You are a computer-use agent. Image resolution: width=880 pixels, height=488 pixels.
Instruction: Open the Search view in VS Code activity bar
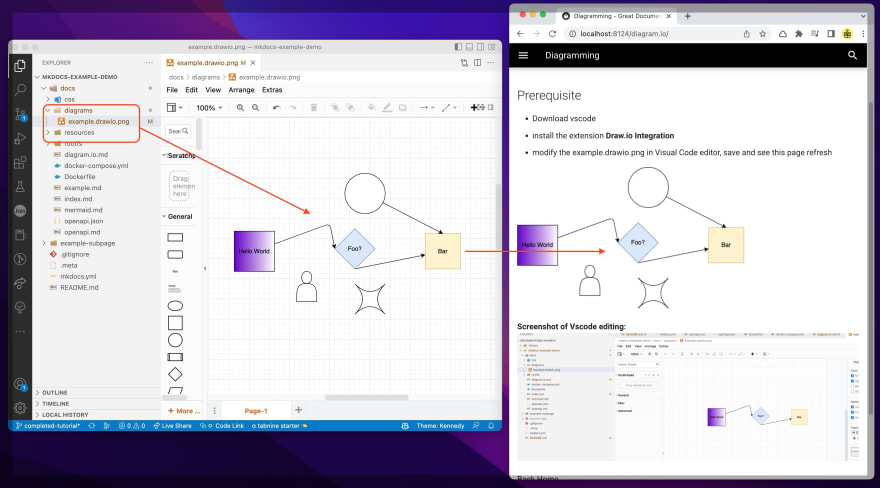pos(20,90)
